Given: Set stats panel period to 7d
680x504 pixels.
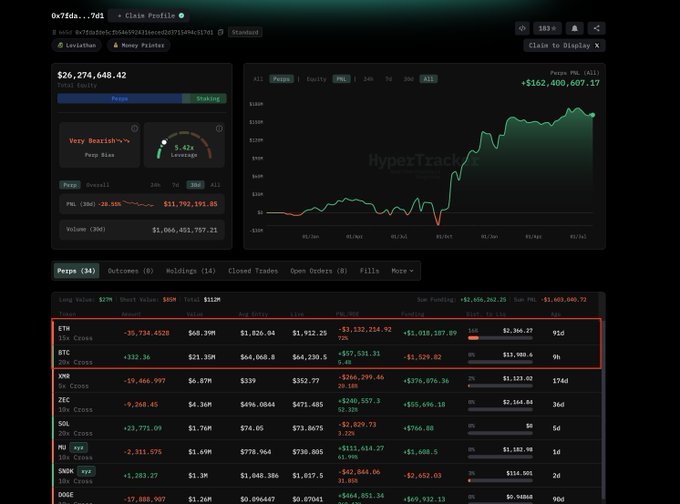Looking at the screenshot, I should [176, 185].
